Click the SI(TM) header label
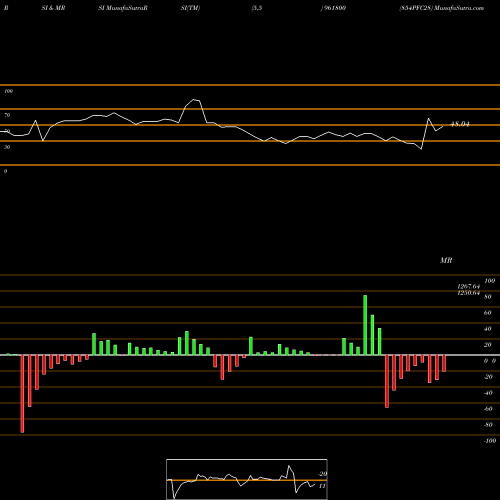Viewport: 500px width, 500px height. tap(190, 8)
